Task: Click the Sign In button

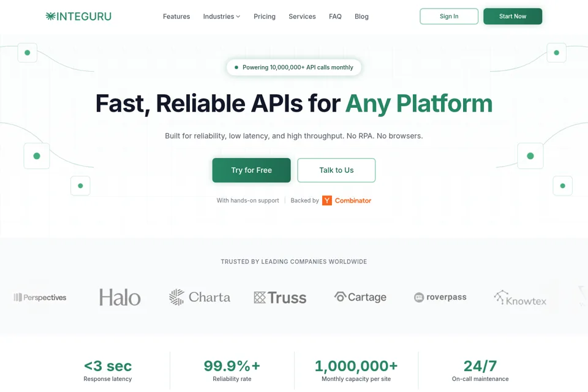Action: coord(449,17)
